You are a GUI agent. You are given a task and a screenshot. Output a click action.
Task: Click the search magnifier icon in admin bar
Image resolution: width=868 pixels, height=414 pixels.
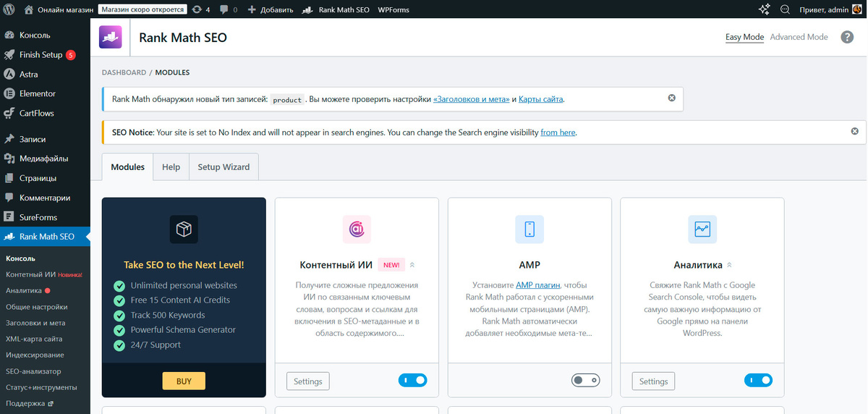coord(785,9)
